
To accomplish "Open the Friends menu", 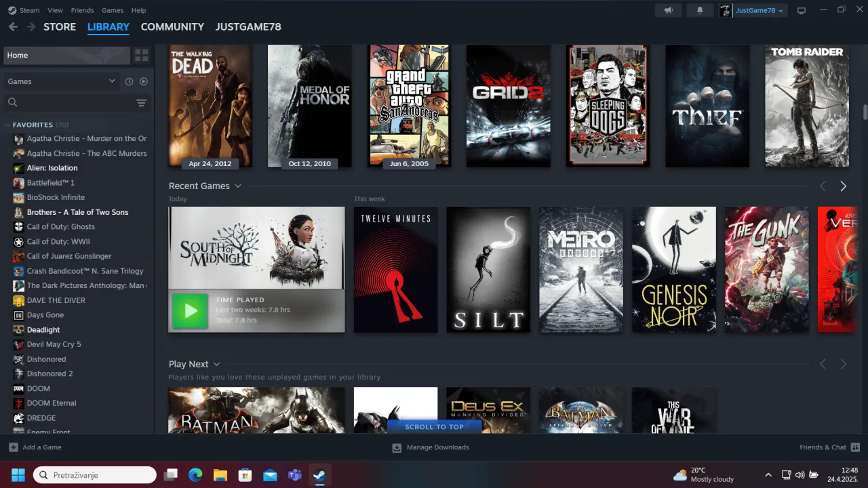I will [82, 10].
